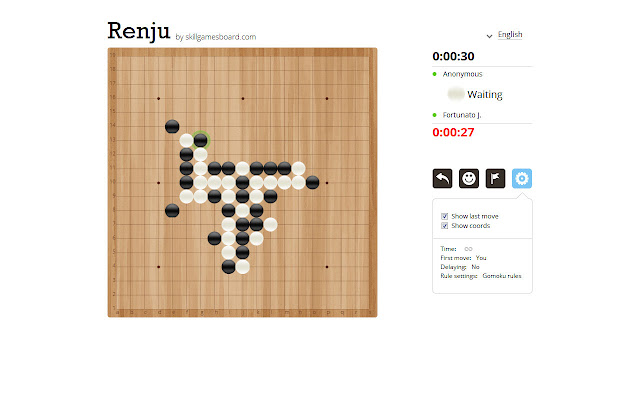The image size is (640, 400).
Task: Click the isolated black stone on row 14
Action: [172, 127]
